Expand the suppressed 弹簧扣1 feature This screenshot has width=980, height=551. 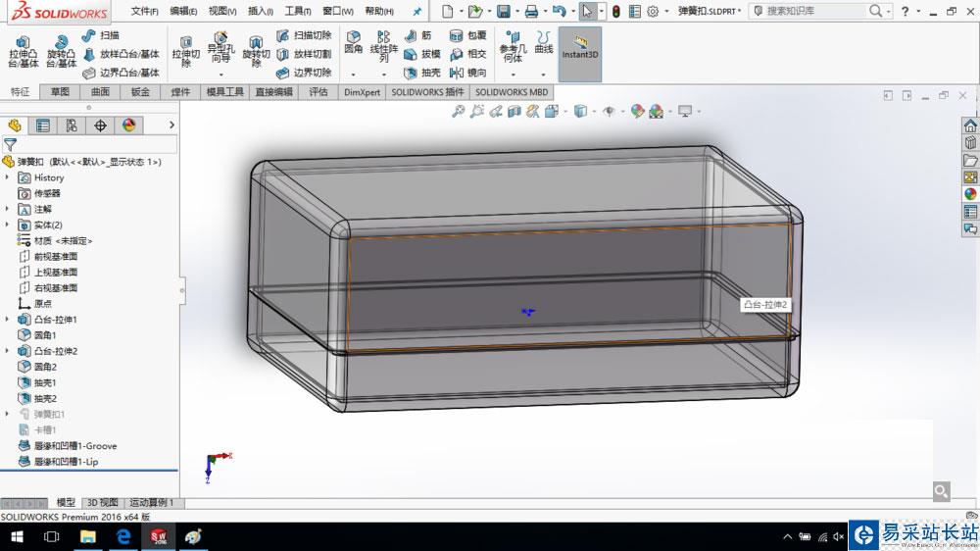tap(8, 414)
